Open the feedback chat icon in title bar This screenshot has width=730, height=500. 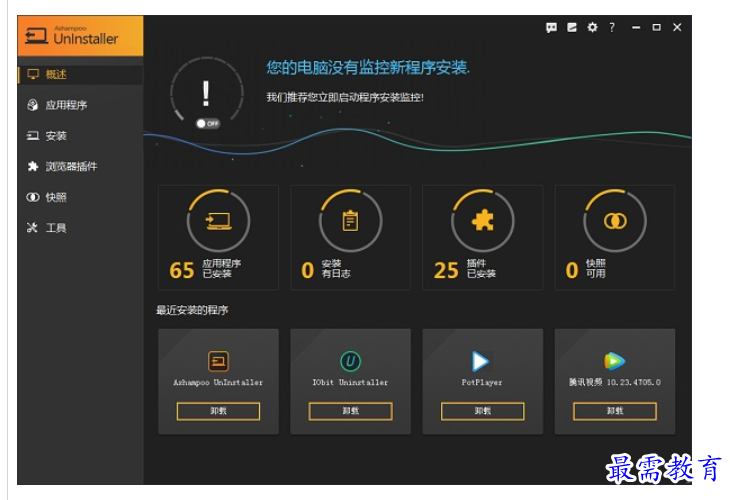point(551,27)
